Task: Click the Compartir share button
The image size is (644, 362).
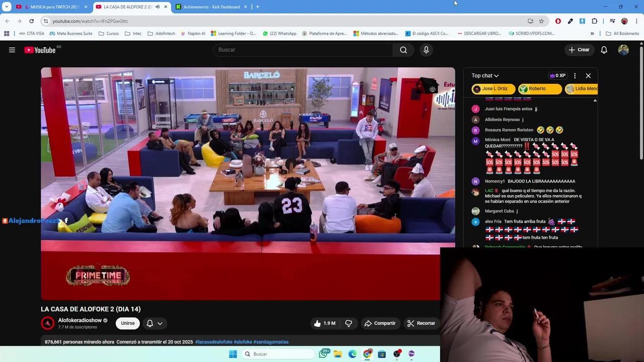Action: coord(380,323)
